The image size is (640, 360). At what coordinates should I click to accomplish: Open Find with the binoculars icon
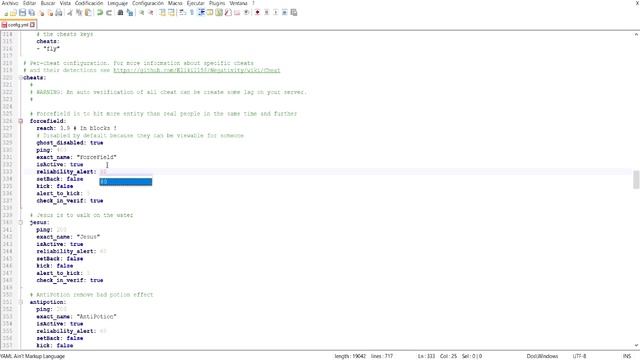tap(120, 13)
